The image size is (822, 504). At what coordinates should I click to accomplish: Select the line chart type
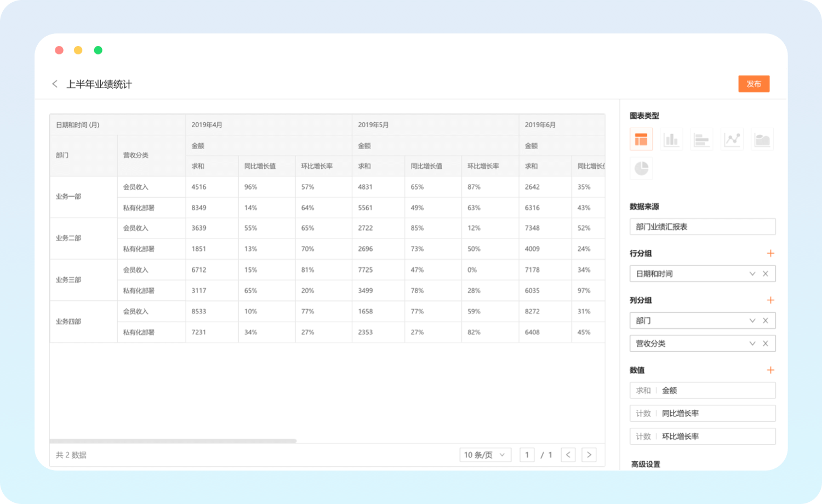click(x=732, y=140)
